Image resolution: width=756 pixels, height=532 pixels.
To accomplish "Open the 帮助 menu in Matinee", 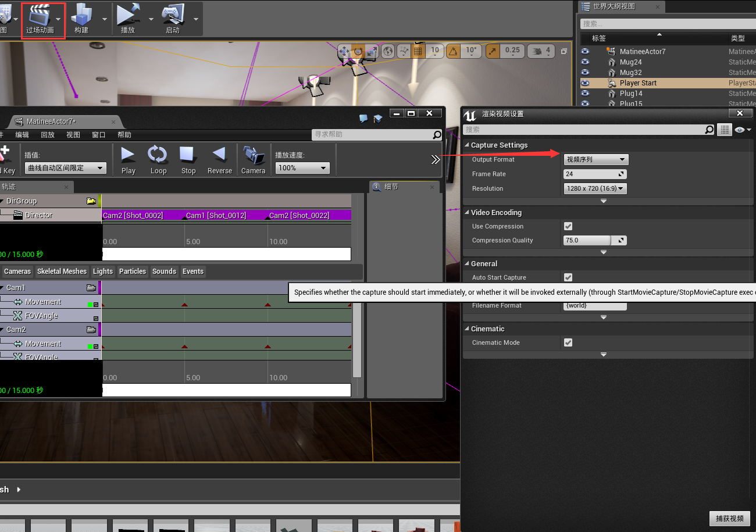I will click(x=124, y=135).
